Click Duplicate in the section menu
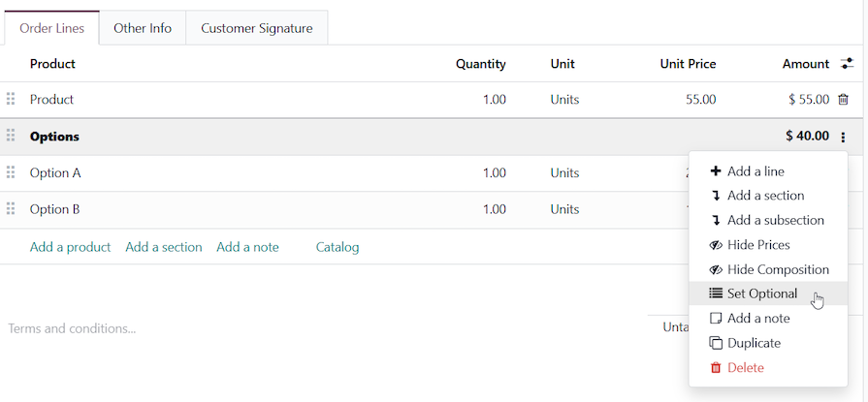This screenshot has width=868, height=402. coord(753,343)
